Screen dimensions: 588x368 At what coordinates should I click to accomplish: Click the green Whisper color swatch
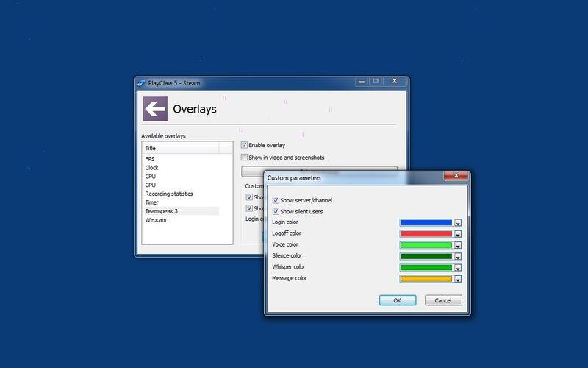click(426, 268)
